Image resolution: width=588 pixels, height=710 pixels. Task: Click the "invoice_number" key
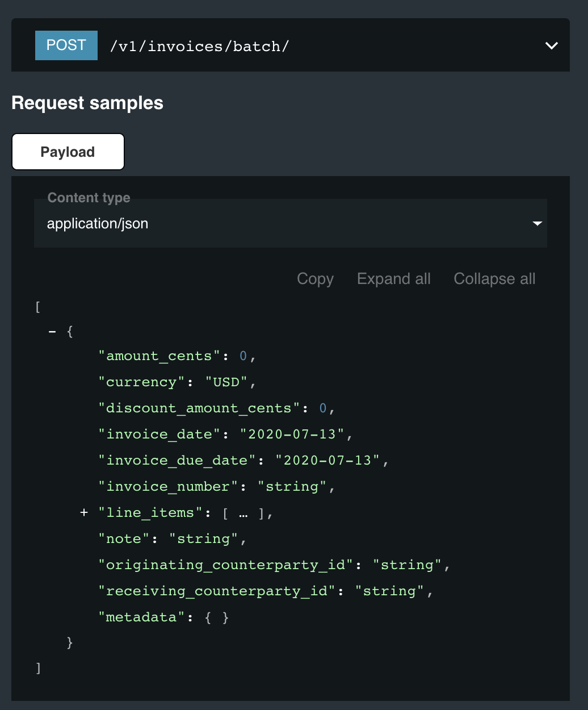coord(168,487)
